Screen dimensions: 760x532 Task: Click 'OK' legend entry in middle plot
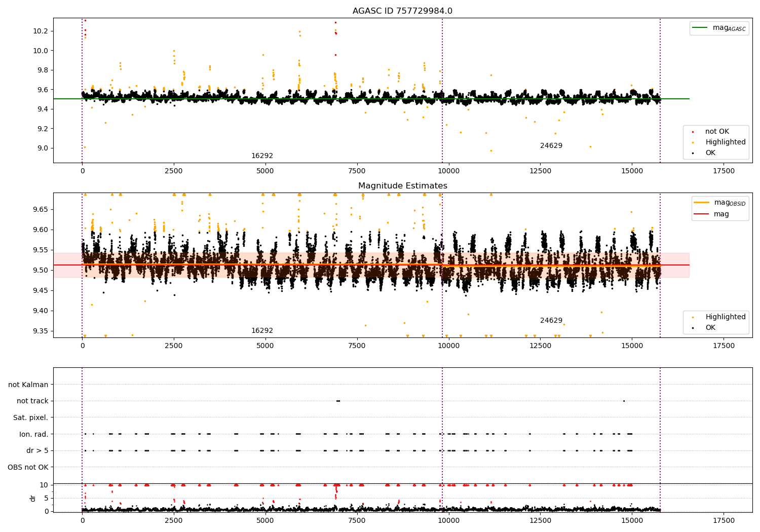(710, 328)
